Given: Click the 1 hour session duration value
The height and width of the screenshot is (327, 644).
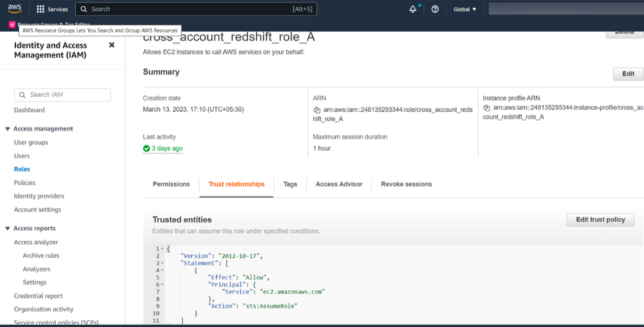Looking at the screenshot, I should [x=322, y=148].
